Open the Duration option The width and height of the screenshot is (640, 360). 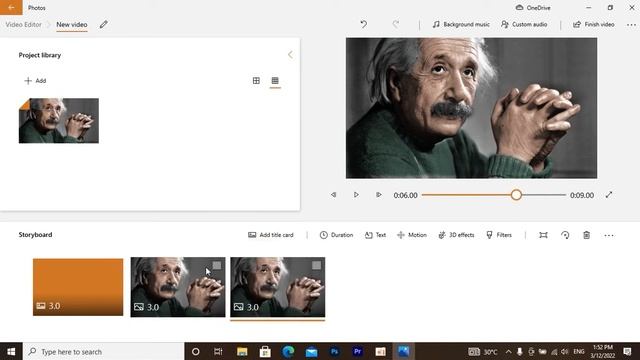(336, 235)
